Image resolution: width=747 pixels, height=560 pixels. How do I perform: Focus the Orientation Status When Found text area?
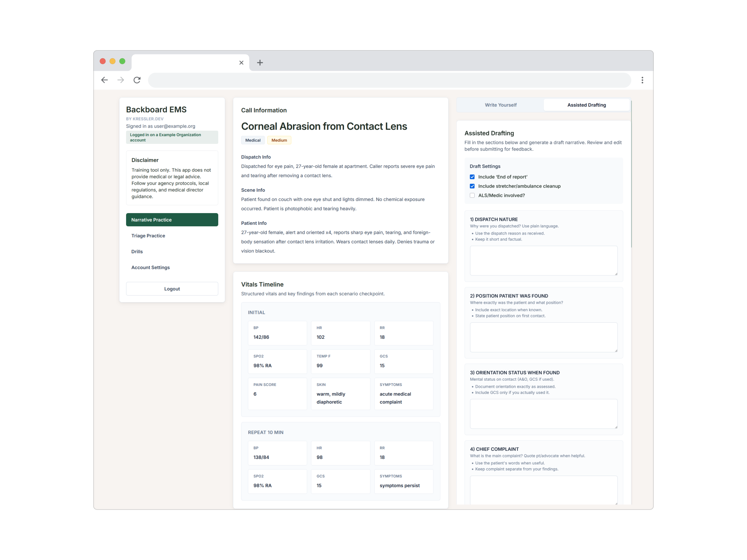point(544,414)
